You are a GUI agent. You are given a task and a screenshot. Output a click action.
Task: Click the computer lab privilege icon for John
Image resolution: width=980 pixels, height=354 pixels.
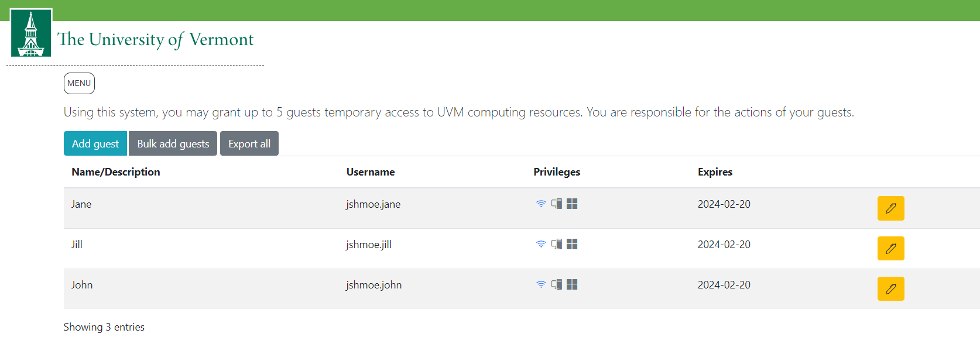557,284
